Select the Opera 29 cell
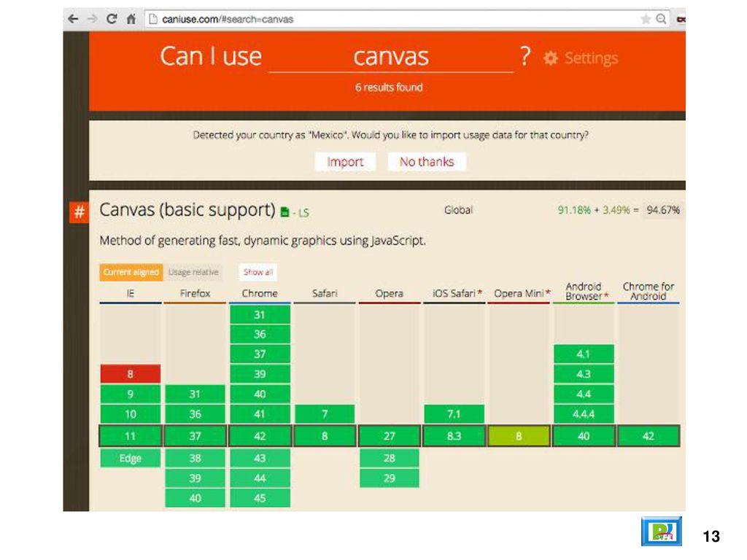 [390, 478]
